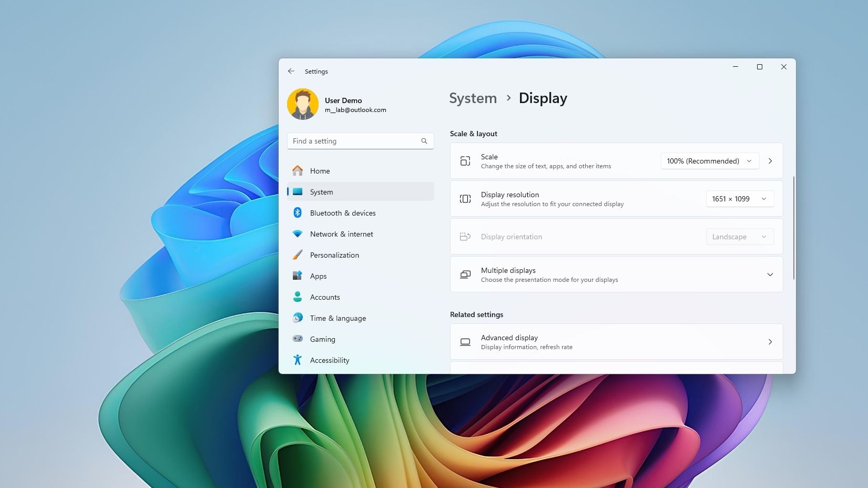This screenshot has height=488, width=868.
Task: Select System in the breadcrumb
Action: point(472,98)
